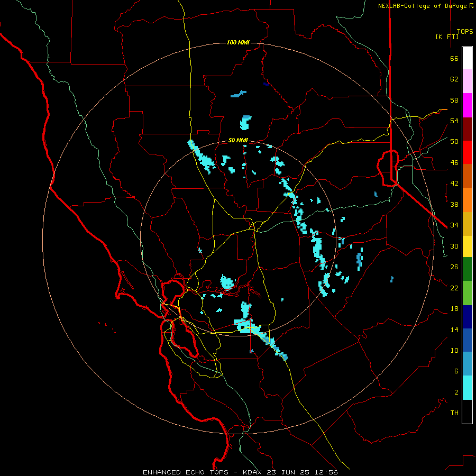This screenshot has width=476, height=476.
Task: Click the legend value 34
Action: (454, 225)
